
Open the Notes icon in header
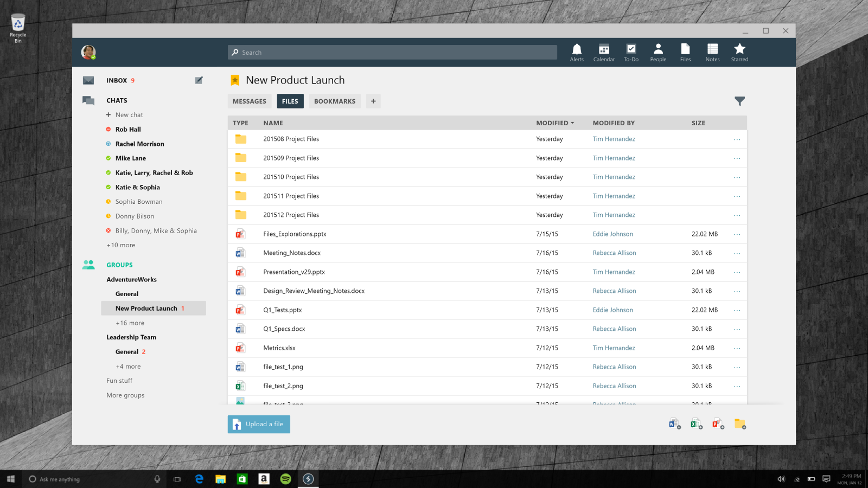click(712, 52)
